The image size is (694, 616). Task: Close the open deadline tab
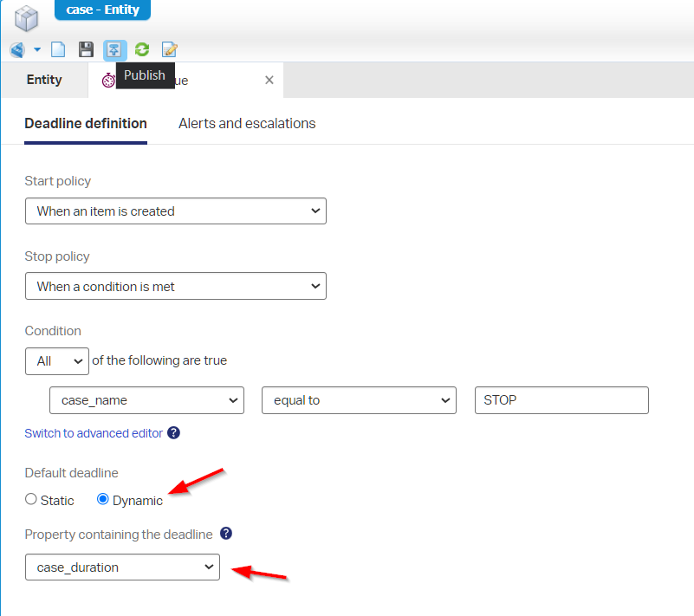pyautogui.click(x=269, y=80)
